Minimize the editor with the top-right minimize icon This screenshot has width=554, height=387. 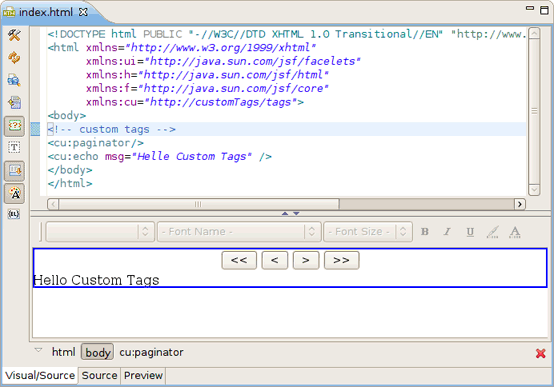click(x=530, y=8)
